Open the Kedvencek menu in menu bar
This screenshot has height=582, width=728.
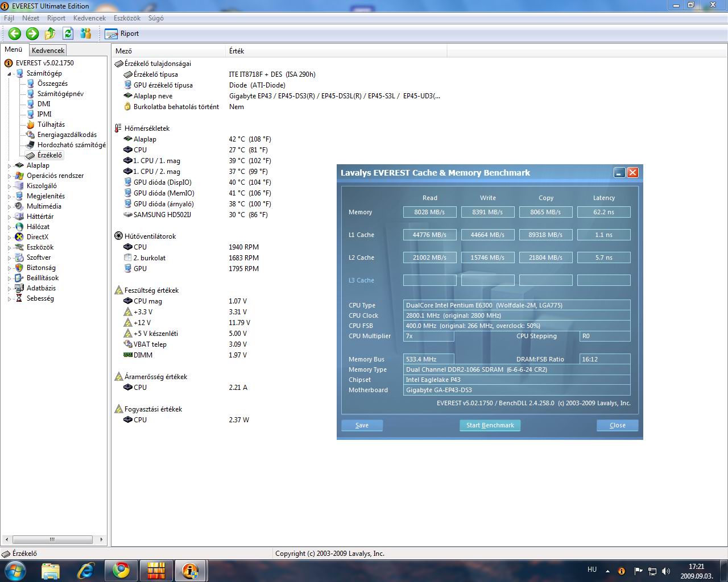click(89, 18)
